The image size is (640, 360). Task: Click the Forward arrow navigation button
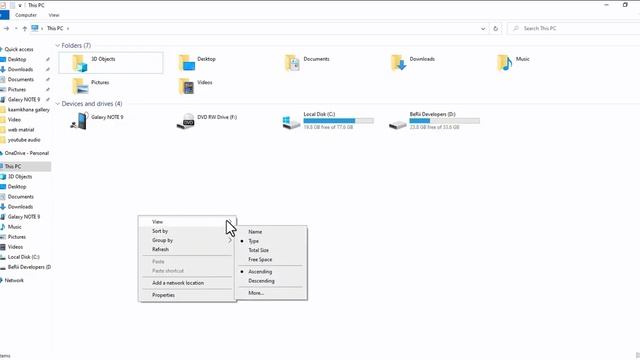tap(6, 29)
